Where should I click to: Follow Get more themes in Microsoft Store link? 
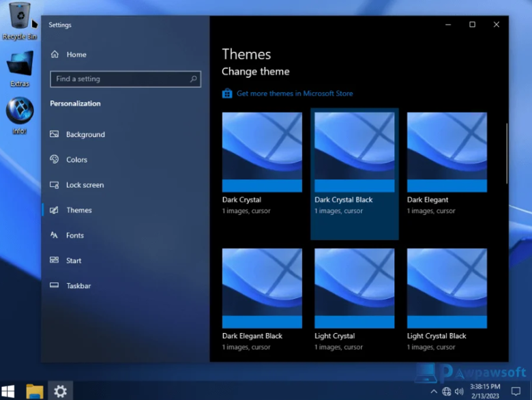click(295, 94)
